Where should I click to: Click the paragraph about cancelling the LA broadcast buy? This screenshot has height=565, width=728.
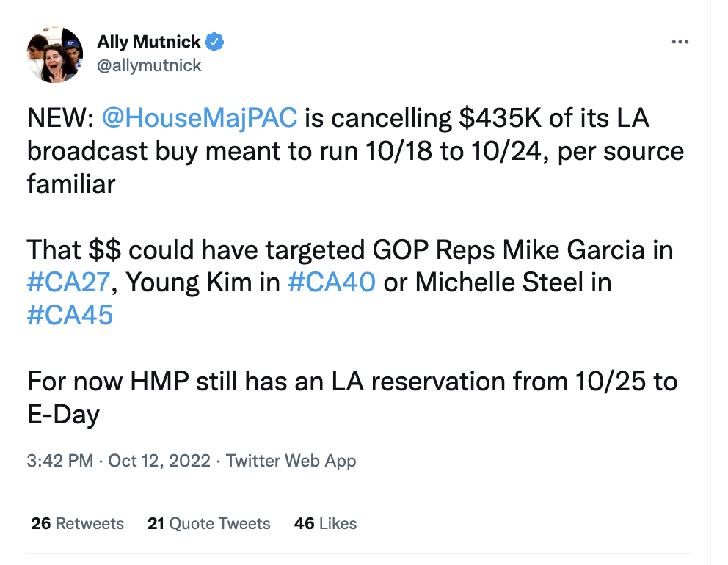[355, 151]
